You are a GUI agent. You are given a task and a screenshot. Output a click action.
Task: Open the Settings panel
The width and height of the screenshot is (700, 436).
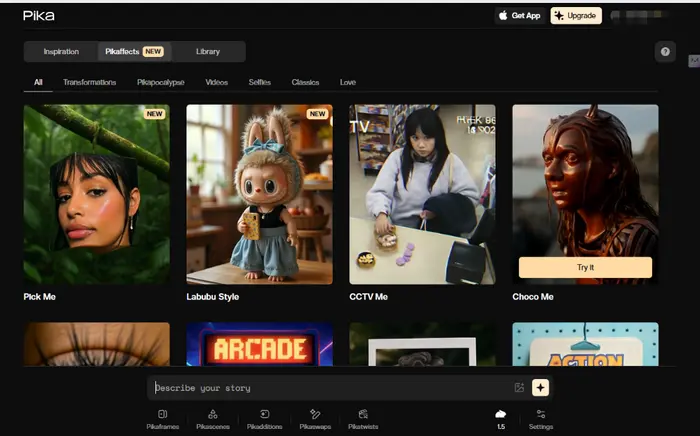[x=540, y=418]
